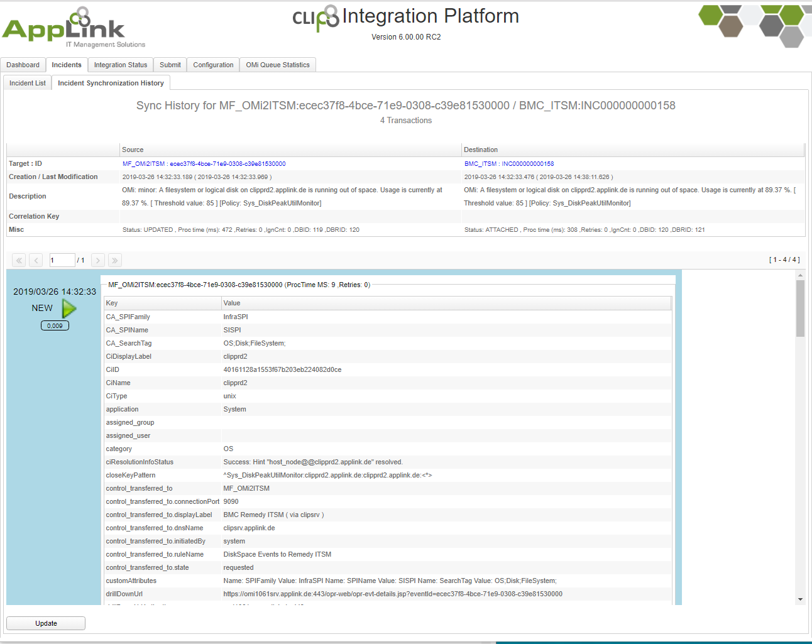This screenshot has height=644, width=812.
Task: Click the dnsName value clipsrv.applink.de
Action: click(249, 528)
